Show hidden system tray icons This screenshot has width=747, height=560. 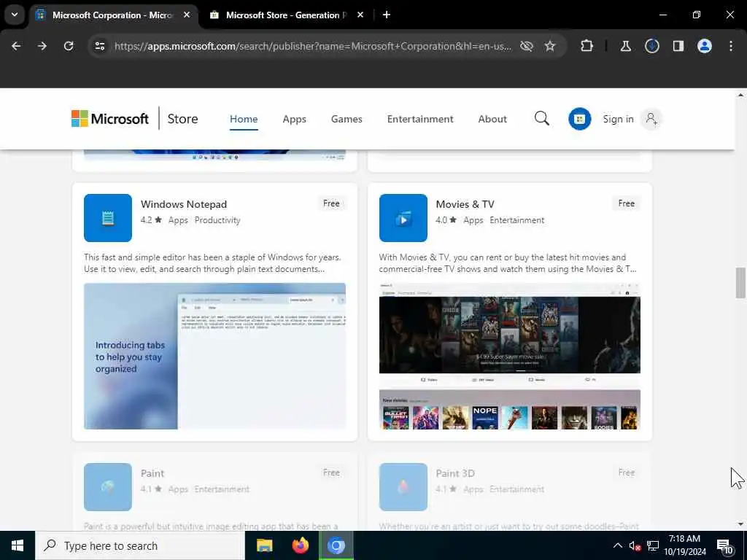pyautogui.click(x=617, y=545)
